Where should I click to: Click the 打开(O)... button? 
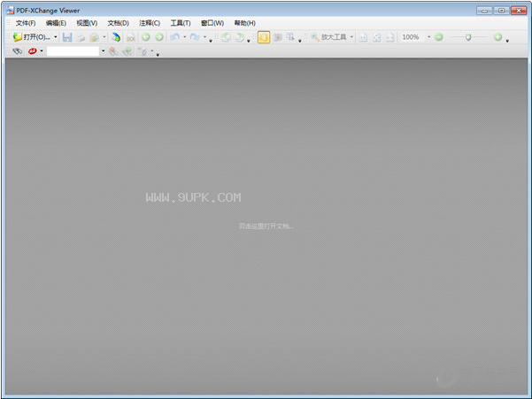click(32, 37)
